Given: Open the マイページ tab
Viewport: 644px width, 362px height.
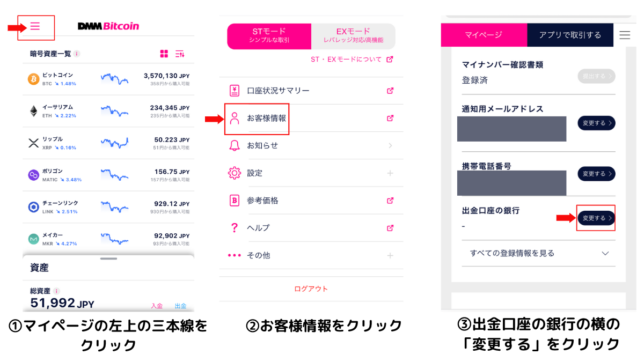Looking at the screenshot, I should tap(484, 35).
